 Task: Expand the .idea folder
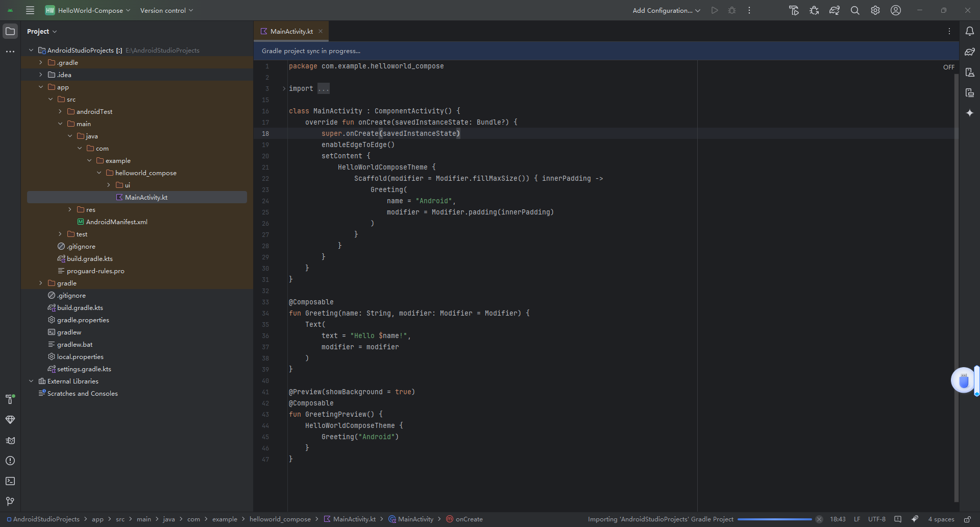pyautogui.click(x=41, y=75)
